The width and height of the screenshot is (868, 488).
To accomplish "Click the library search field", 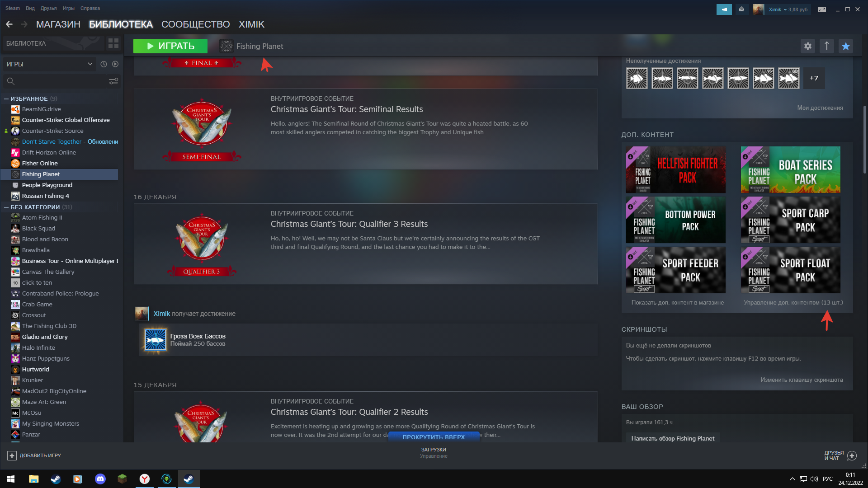I will 61,81.
